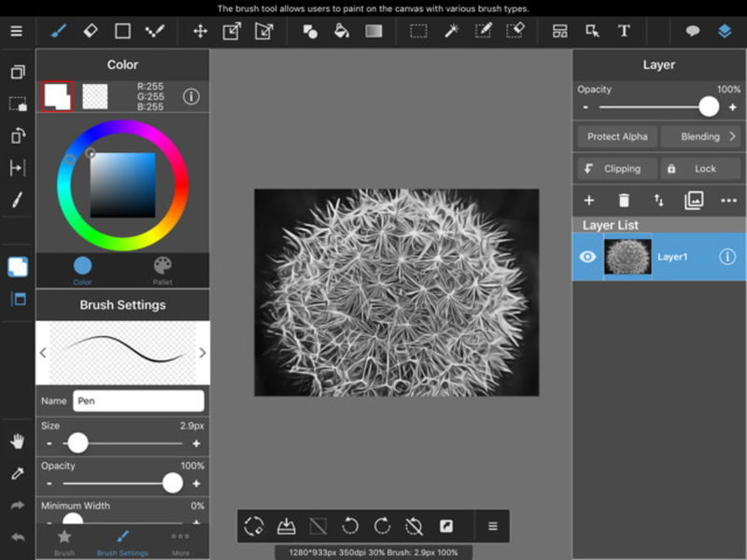Select the Brush tool in the toolbar
The image size is (747, 560).
point(58,30)
